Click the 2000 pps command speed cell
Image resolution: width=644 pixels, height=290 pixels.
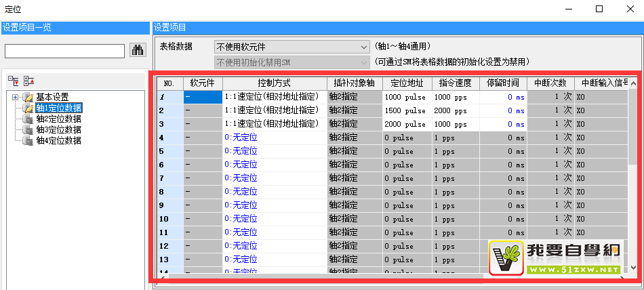point(456,110)
